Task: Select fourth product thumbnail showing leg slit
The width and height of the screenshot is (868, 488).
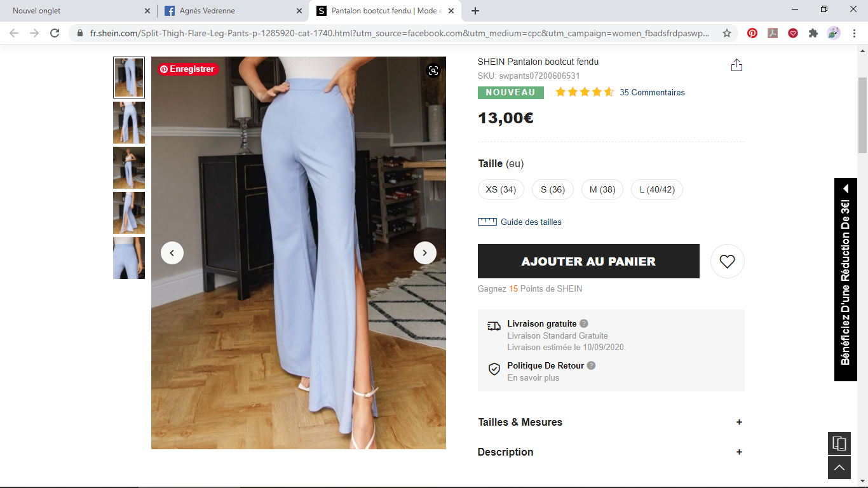Action: (x=129, y=213)
